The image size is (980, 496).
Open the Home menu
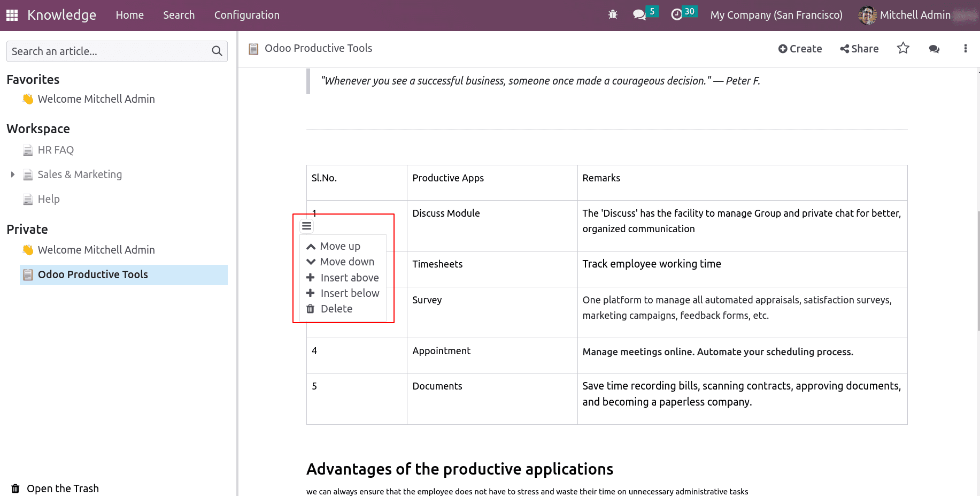130,15
